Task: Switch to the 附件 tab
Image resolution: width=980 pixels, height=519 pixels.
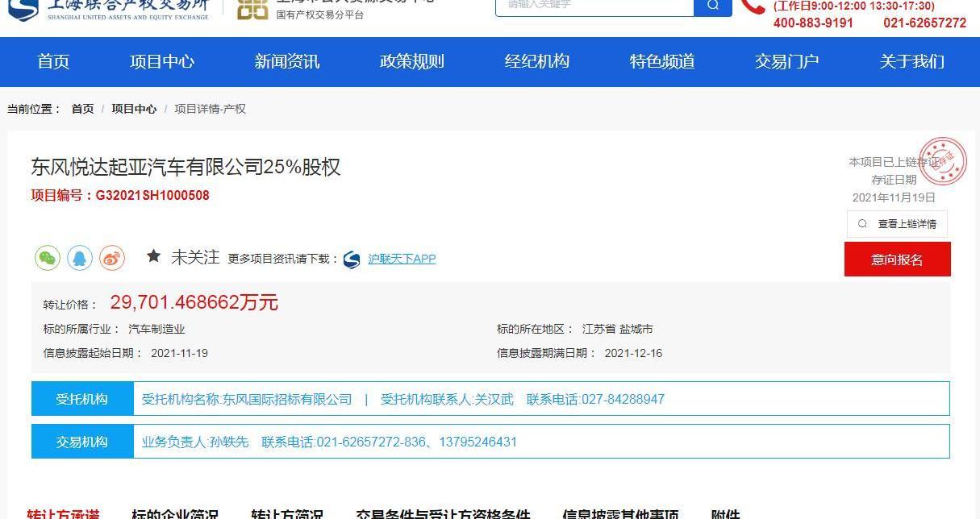Action: click(x=725, y=513)
